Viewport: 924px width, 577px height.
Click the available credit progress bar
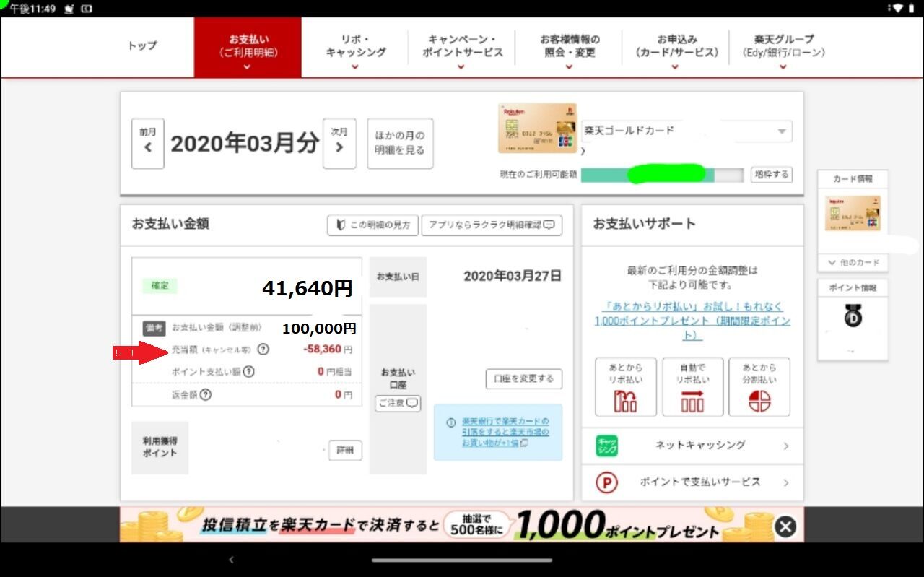tap(661, 175)
